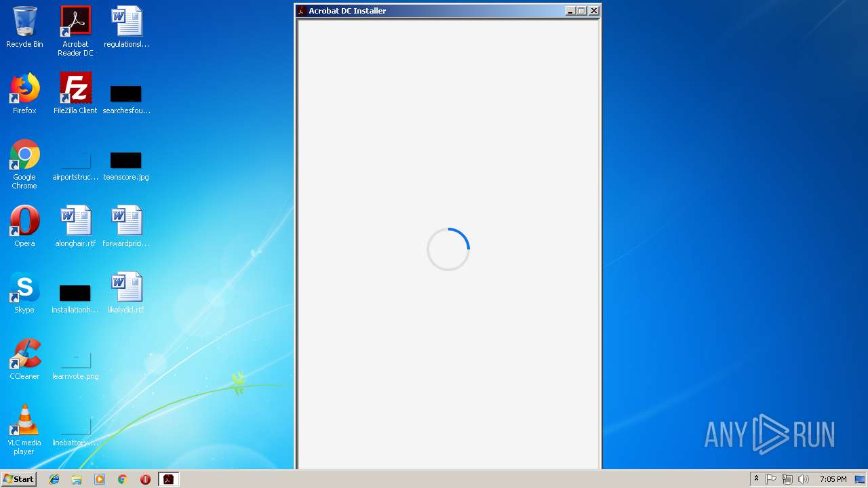868x488 pixels.
Task: Select the Google Chrome desktop shortcut
Action: (24, 164)
